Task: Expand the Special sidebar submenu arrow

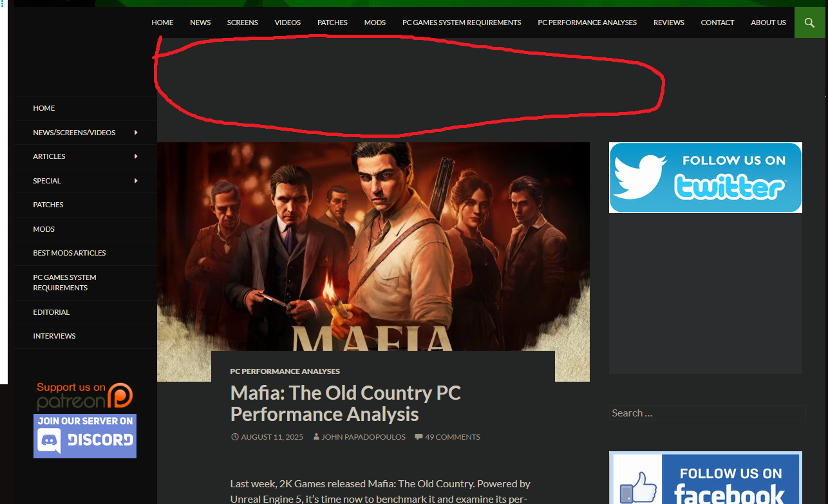Action: [x=136, y=181]
